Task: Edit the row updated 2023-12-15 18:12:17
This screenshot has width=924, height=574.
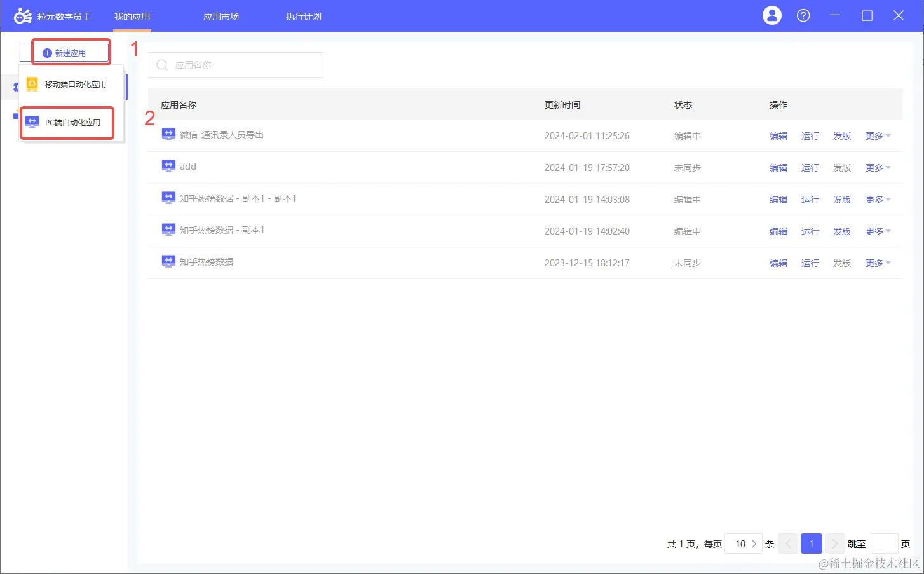Action: click(778, 263)
